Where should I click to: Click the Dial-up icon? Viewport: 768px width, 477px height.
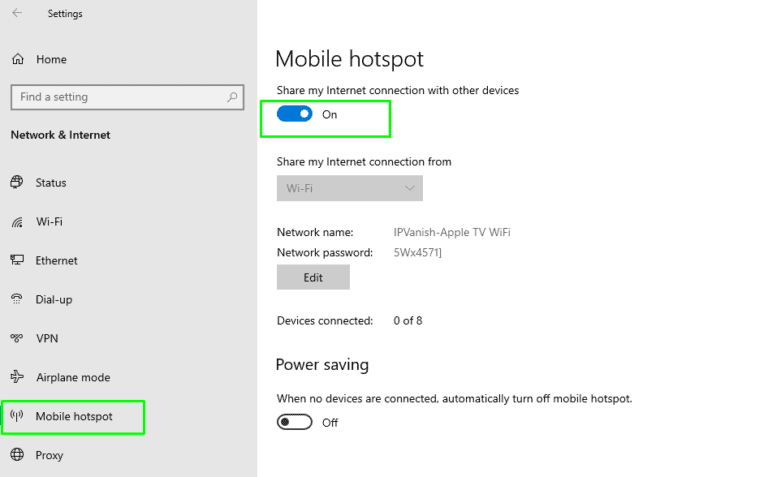coord(17,300)
